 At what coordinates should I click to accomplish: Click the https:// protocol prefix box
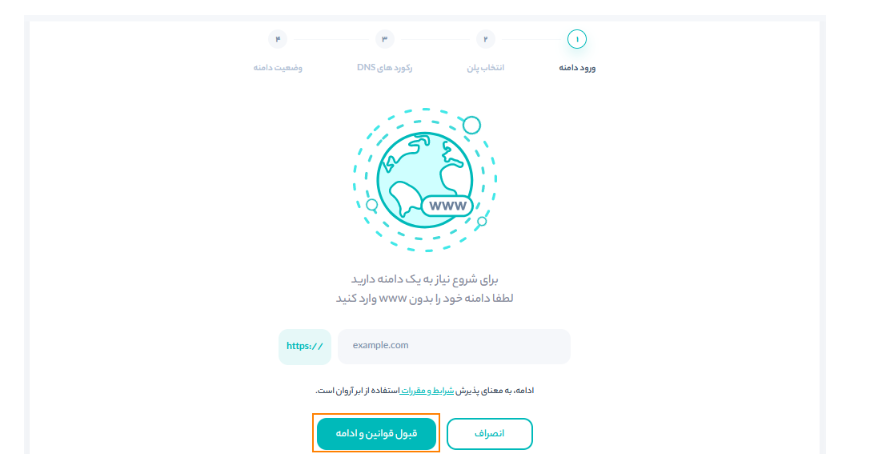pyautogui.click(x=305, y=346)
